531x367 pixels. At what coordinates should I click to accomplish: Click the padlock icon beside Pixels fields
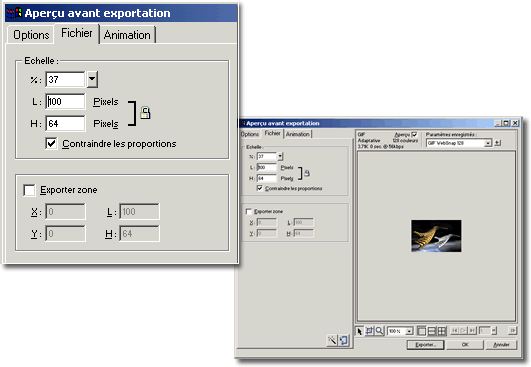tap(145, 113)
